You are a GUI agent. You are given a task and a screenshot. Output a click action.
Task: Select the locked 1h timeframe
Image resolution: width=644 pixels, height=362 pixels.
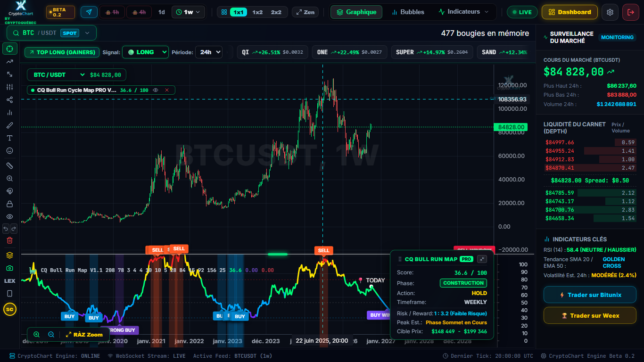tap(112, 12)
